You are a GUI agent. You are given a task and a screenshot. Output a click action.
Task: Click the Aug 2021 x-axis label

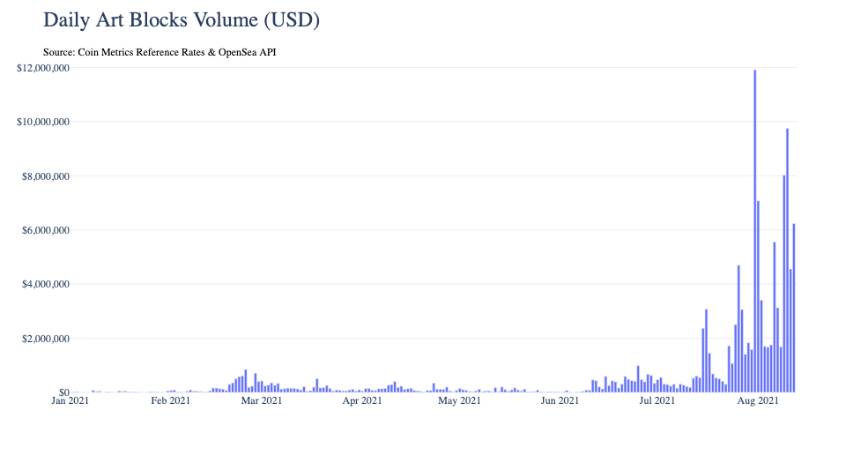pos(758,400)
